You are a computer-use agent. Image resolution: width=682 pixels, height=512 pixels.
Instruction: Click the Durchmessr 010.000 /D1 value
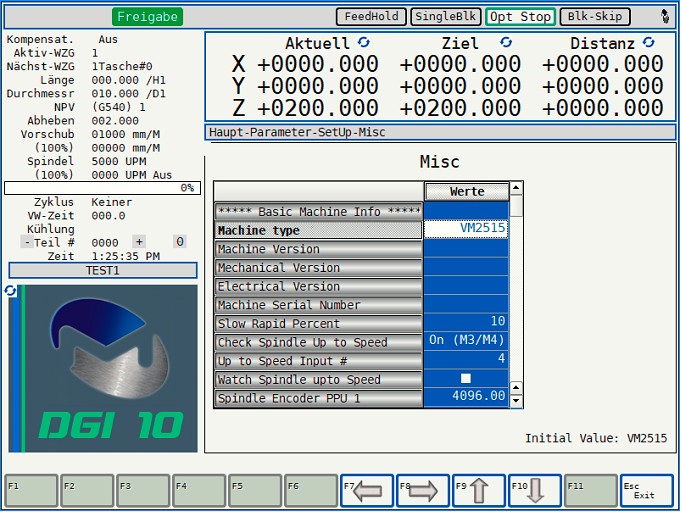coord(128,94)
